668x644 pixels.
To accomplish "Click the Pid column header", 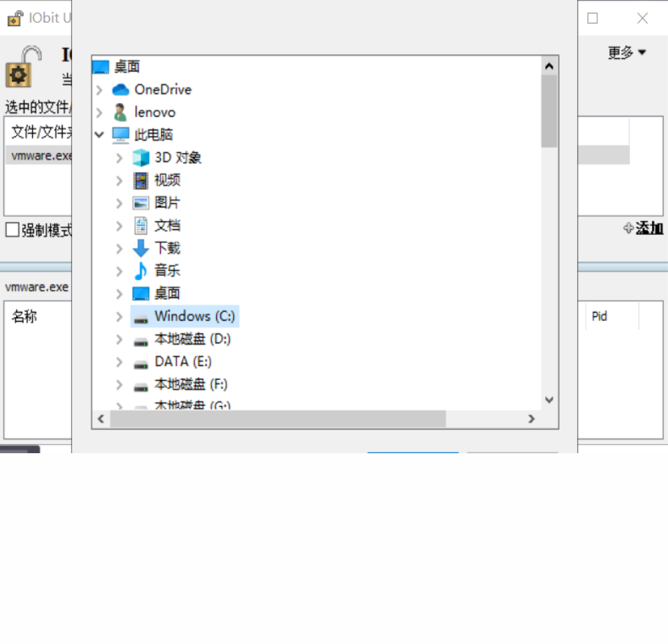I will point(599,316).
